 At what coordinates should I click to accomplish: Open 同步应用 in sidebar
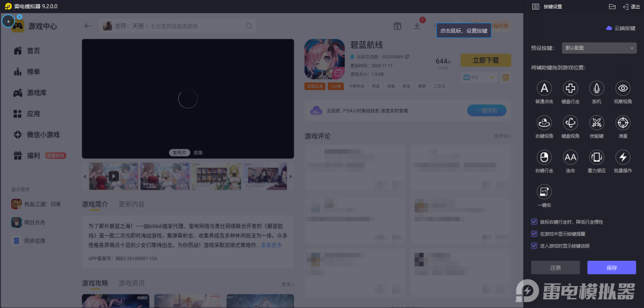[x=28, y=240]
